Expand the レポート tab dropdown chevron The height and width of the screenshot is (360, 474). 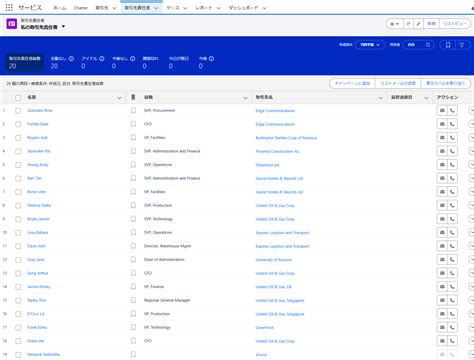pyautogui.click(x=219, y=8)
